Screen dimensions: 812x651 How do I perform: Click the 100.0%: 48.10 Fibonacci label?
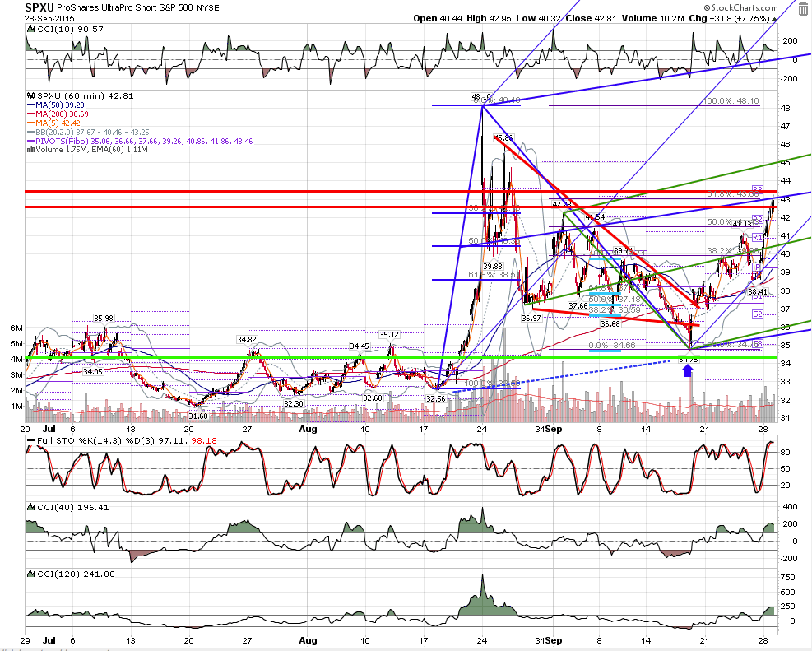click(731, 101)
